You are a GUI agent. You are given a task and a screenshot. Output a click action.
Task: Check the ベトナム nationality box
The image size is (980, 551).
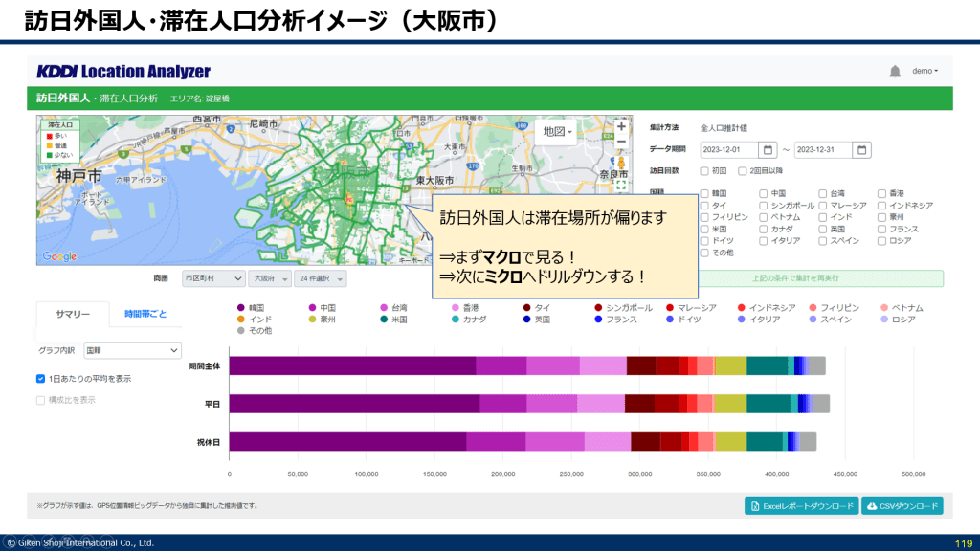(x=763, y=217)
